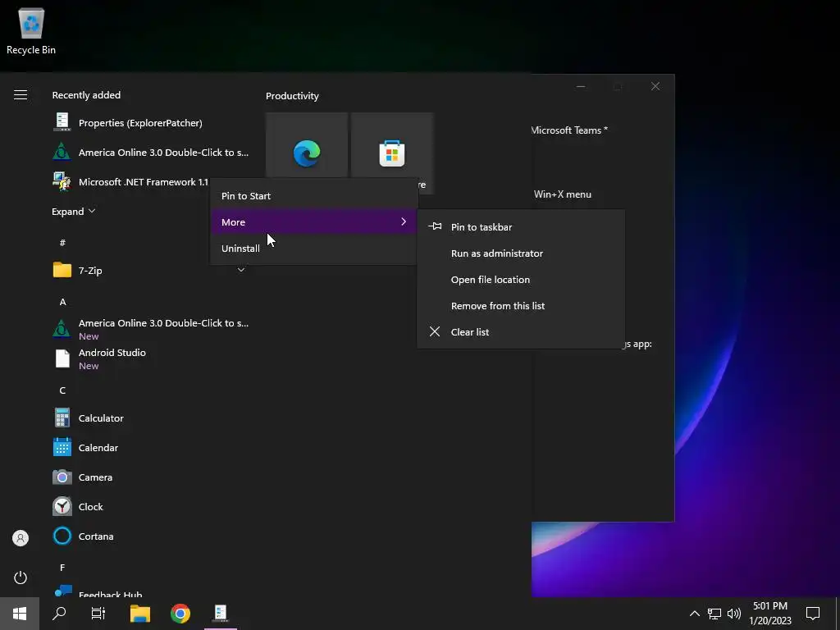Viewport: 840px width, 630px height.
Task: Click the Windows Start button
Action: [20, 614]
